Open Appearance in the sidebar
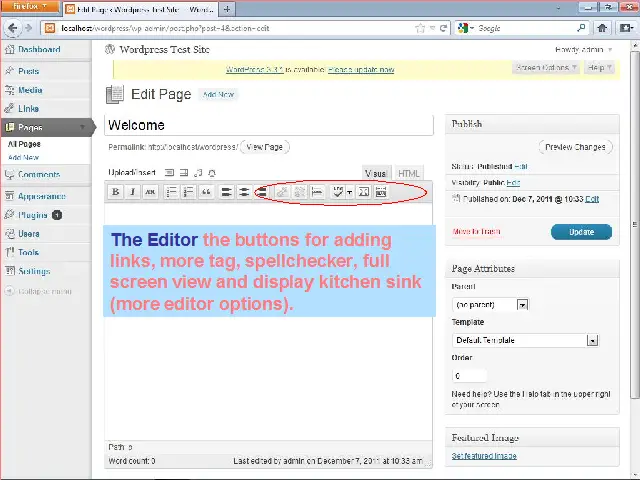640x480 pixels. [x=42, y=196]
